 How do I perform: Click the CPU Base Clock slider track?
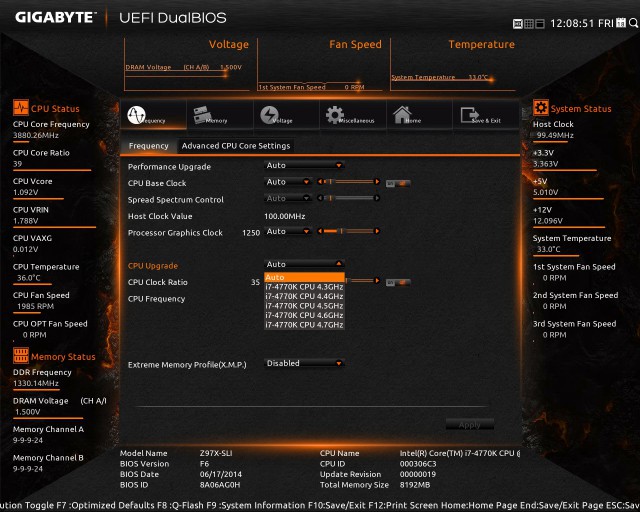[349, 182]
